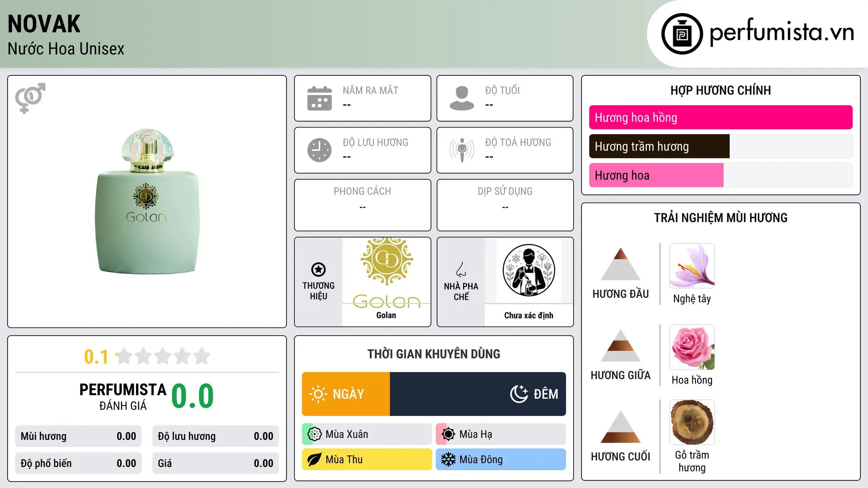
Task: Click the moon icon beside Đêm
Action: (519, 394)
